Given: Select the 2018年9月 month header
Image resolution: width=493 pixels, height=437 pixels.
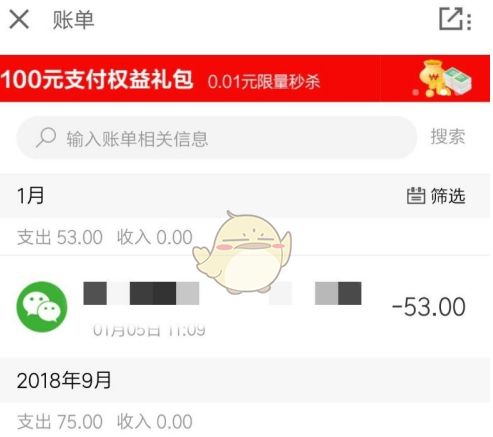Looking at the screenshot, I should 64,380.
